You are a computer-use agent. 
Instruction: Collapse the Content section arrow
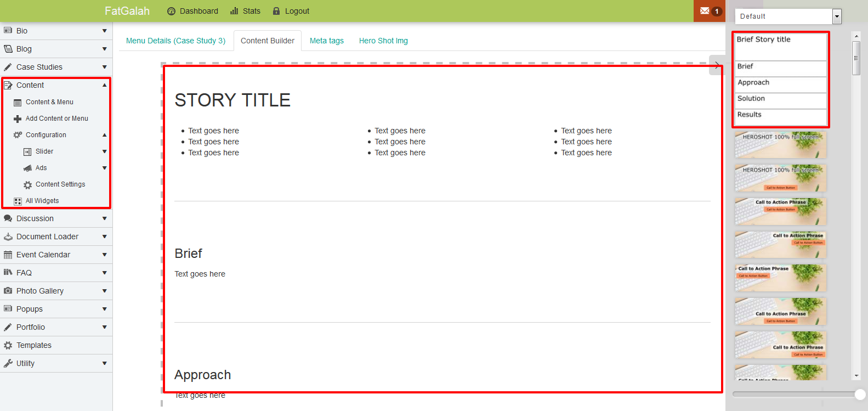pyautogui.click(x=104, y=85)
